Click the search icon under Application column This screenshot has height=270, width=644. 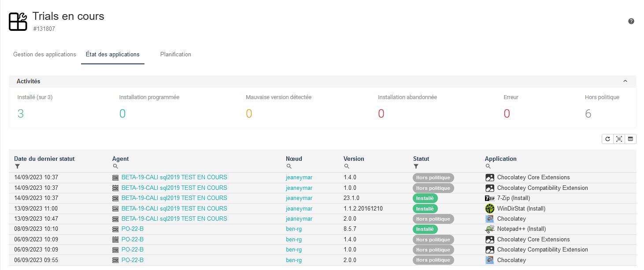coord(488,166)
